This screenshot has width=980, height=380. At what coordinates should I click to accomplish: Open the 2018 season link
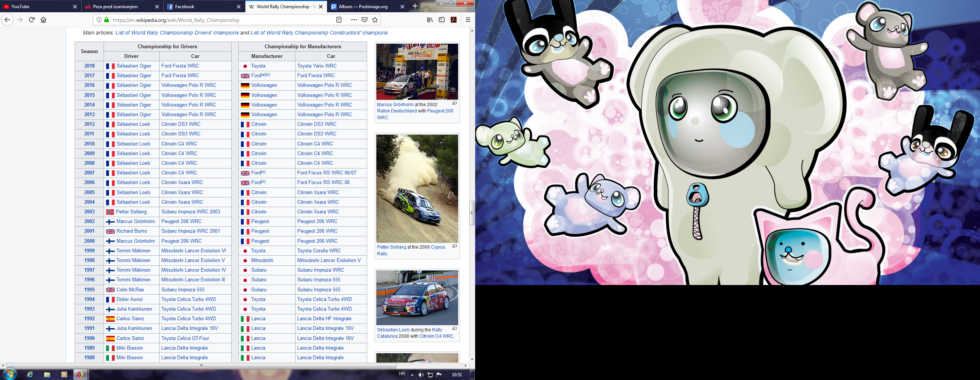click(89, 66)
